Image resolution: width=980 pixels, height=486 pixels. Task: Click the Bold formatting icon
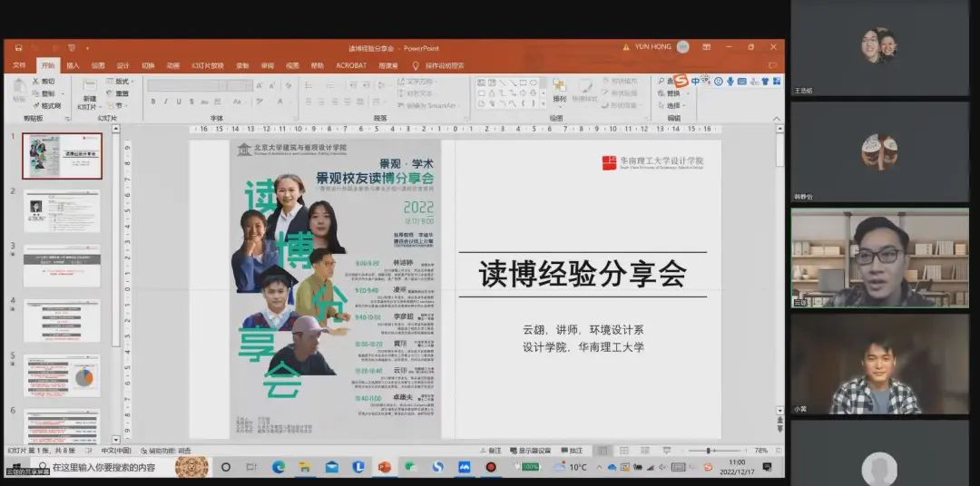[153, 102]
